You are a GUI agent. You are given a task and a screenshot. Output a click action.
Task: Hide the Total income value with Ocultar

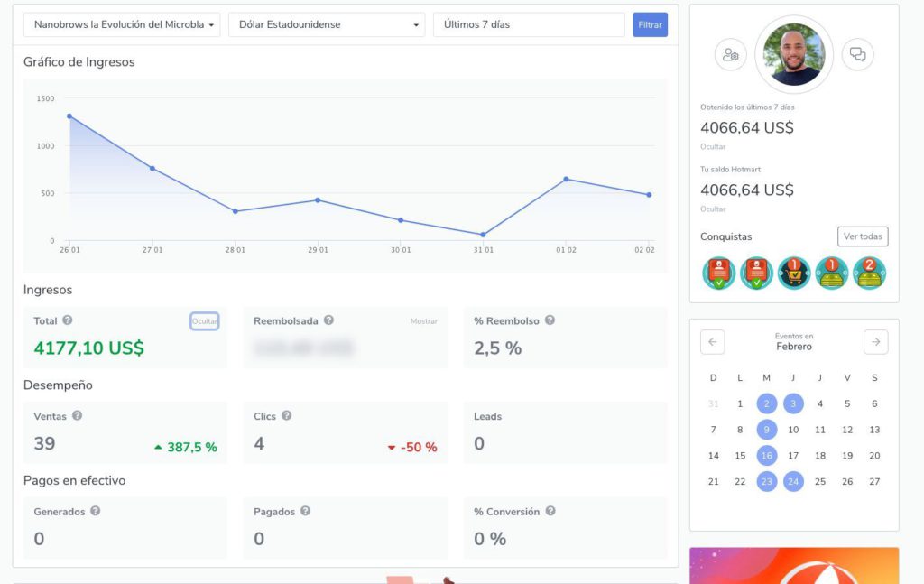tap(205, 321)
